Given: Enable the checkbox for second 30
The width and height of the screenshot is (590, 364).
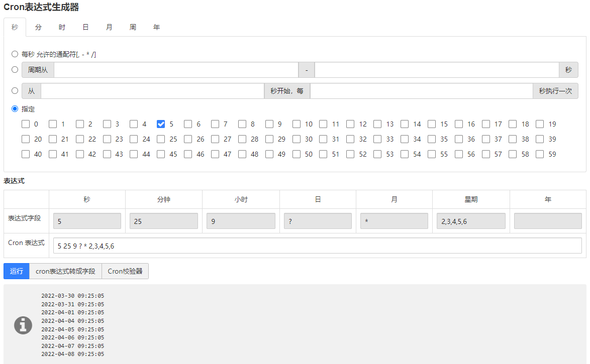Looking at the screenshot, I should click(297, 139).
